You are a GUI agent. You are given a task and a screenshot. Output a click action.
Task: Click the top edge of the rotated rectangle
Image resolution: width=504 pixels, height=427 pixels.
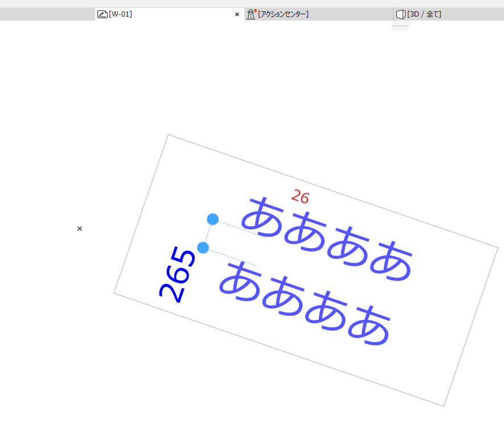click(333, 191)
